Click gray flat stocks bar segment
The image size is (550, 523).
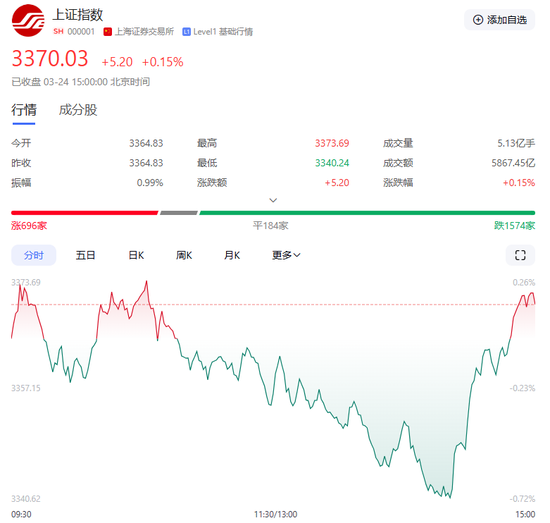(x=179, y=213)
